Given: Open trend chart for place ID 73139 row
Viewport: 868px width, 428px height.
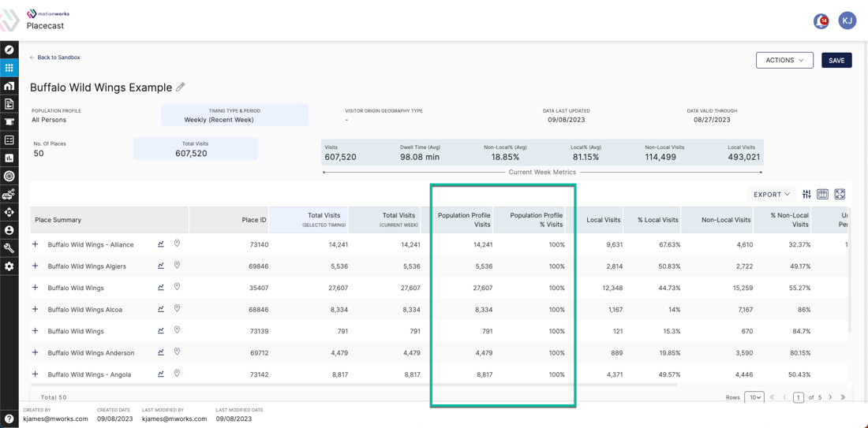Looking at the screenshot, I should click(x=161, y=330).
